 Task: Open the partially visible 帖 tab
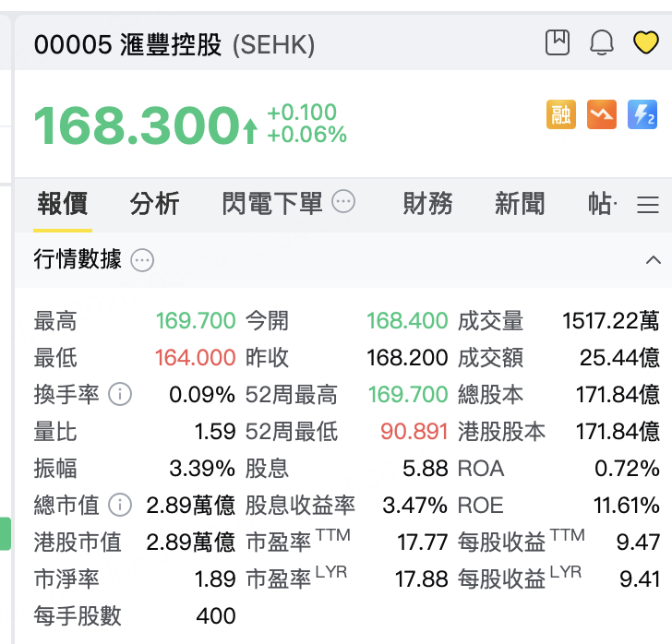tap(602, 204)
